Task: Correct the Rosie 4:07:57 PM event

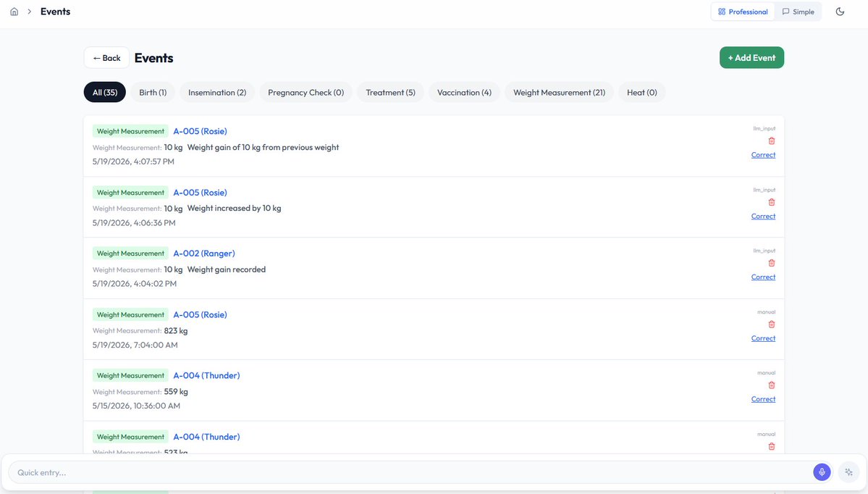Action: (763, 155)
